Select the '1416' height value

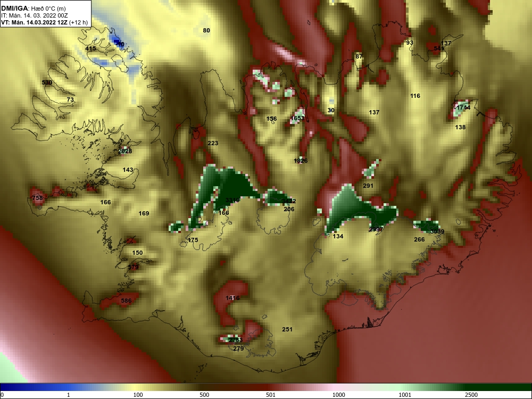pyautogui.click(x=232, y=298)
